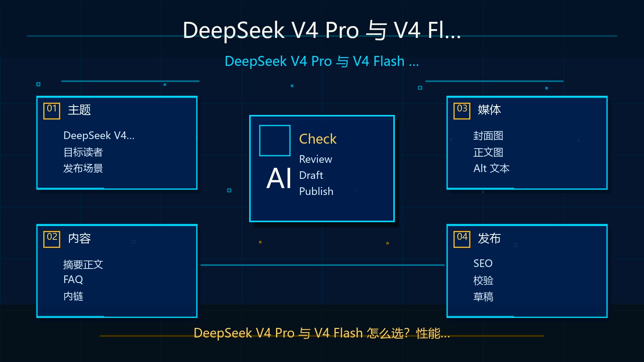This screenshot has width=644, height=362.
Task: Select the 封面图 item
Action: pyautogui.click(x=488, y=136)
